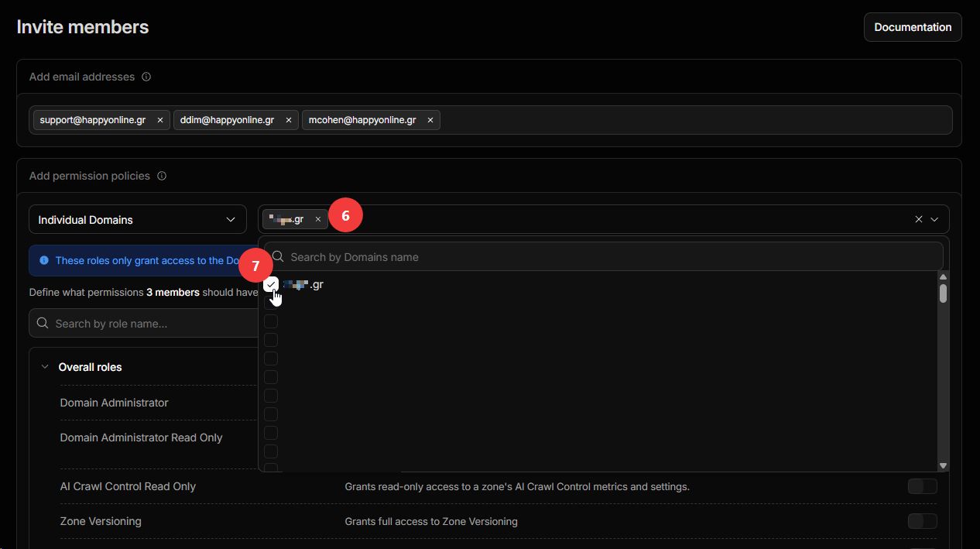Remove the selected .gr domain chip
This screenshot has height=549, width=980.
pyautogui.click(x=317, y=219)
